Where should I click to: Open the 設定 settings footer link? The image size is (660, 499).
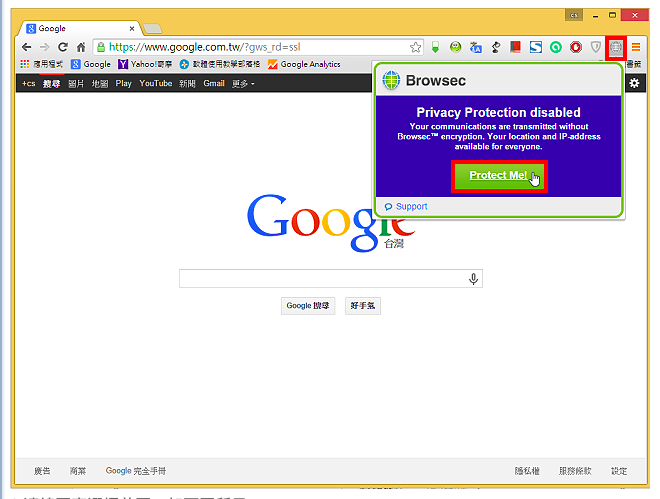(x=619, y=471)
